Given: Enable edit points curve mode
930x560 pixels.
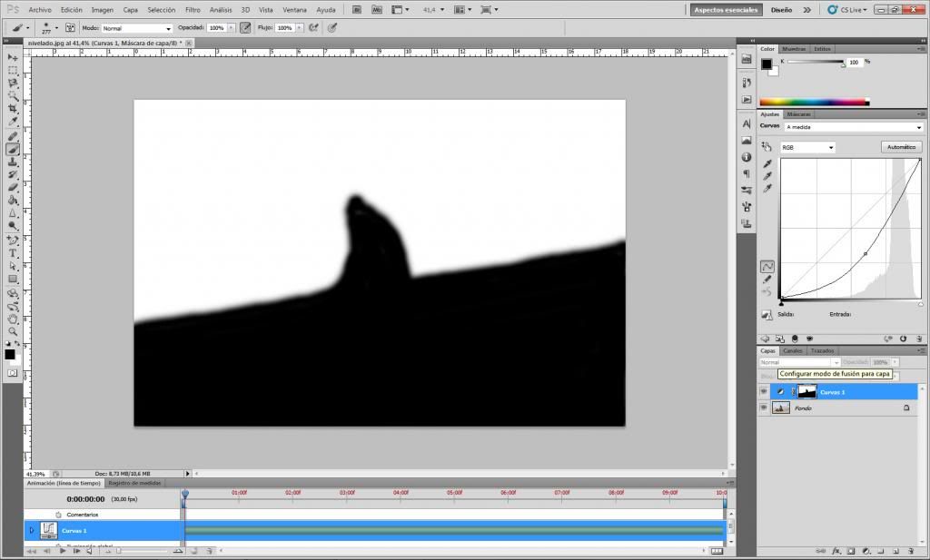Looking at the screenshot, I should [767, 267].
